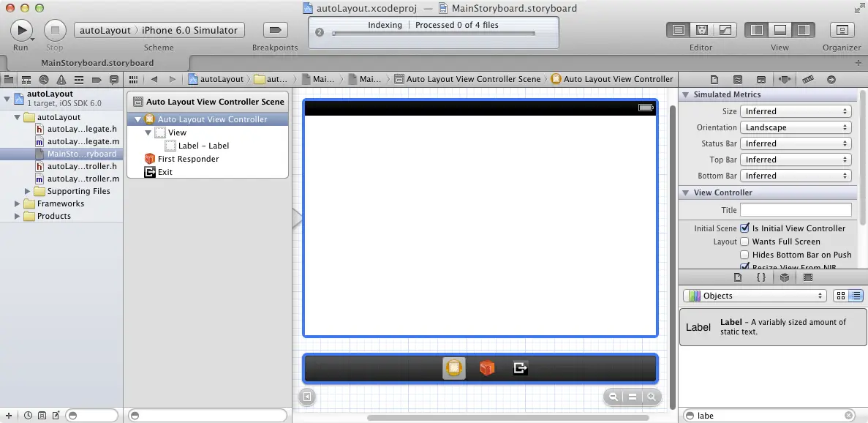The width and height of the screenshot is (868, 423).
Task: Select Label - Label in outline
Action: point(203,146)
